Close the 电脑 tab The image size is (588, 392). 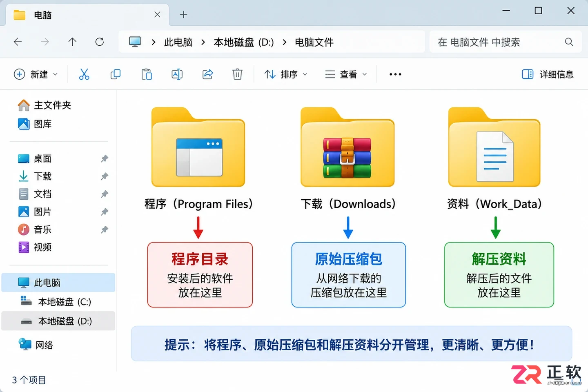(157, 15)
